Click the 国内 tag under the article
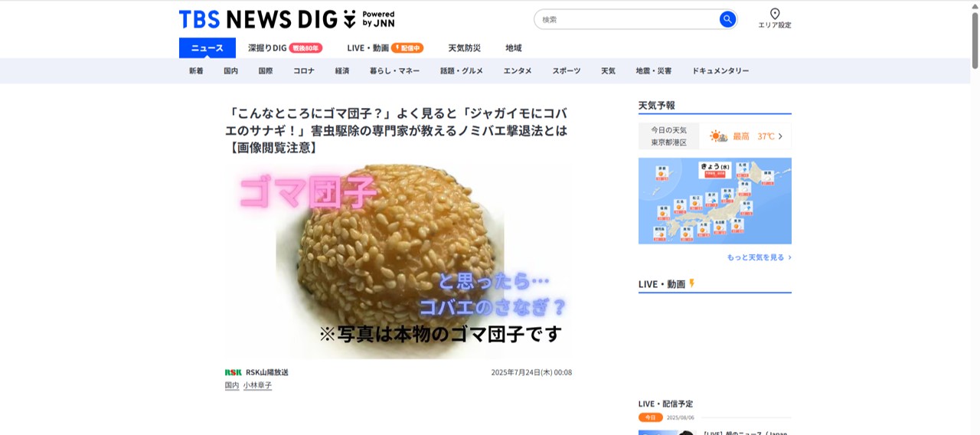This screenshot has height=435, width=980. coord(232,385)
